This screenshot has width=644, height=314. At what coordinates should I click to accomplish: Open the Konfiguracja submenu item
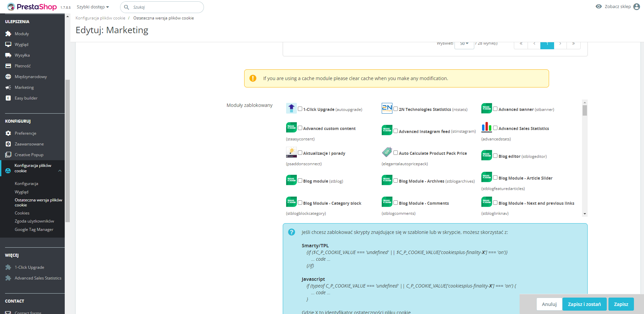click(x=26, y=184)
